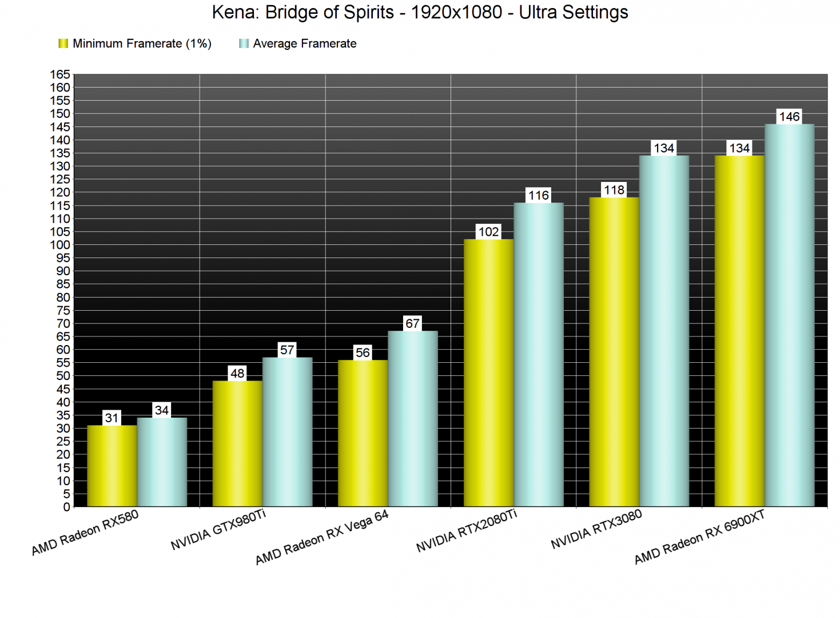Select the AMD Radeon RX 6900XT axis label
The width and height of the screenshot is (840, 618).
point(699,537)
